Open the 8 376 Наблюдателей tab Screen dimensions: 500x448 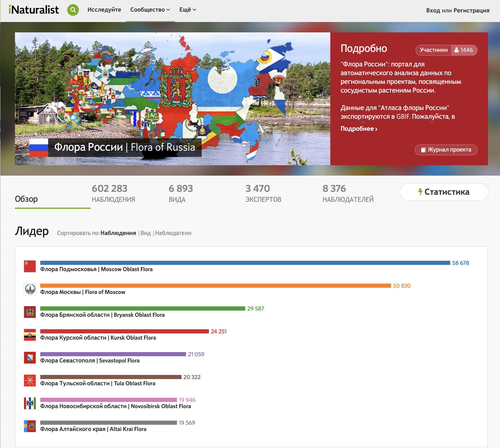[x=348, y=193]
